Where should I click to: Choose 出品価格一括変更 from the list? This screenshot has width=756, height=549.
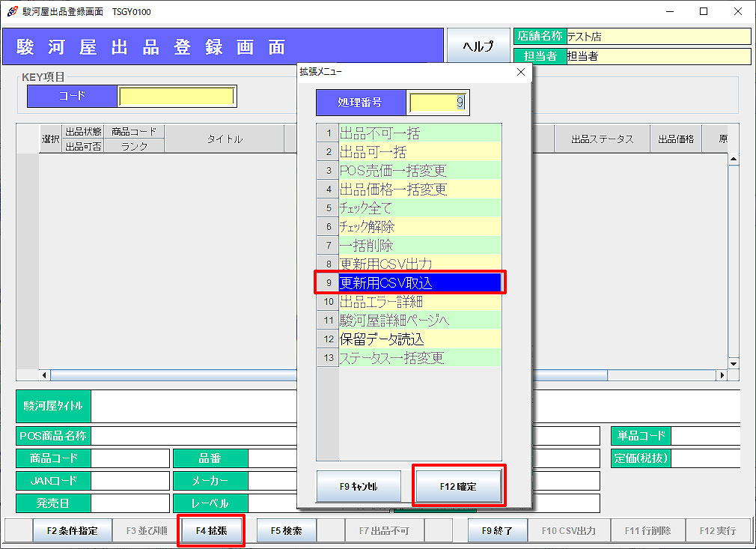coord(419,189)
